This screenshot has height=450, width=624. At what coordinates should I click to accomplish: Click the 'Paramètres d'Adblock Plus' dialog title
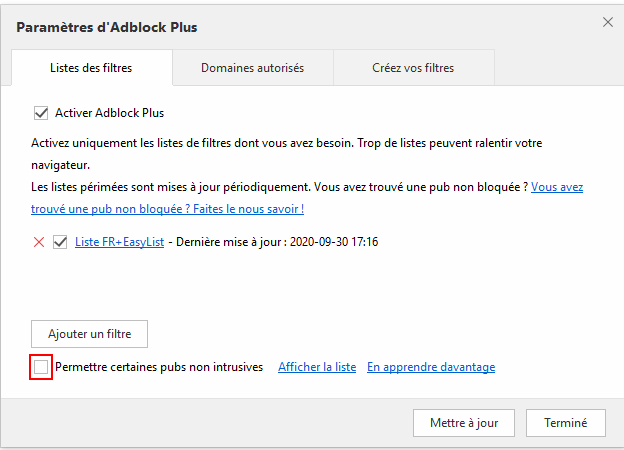pyautogui.click(x=107, y=27)
